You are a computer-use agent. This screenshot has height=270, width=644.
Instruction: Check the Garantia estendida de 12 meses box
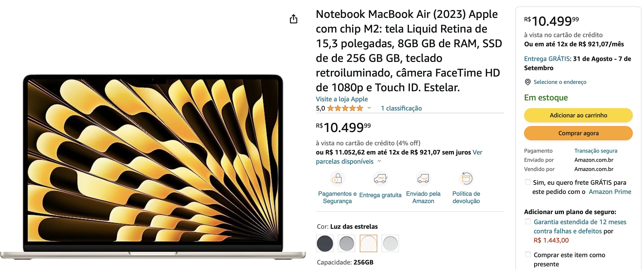click(x=528, y=221)
